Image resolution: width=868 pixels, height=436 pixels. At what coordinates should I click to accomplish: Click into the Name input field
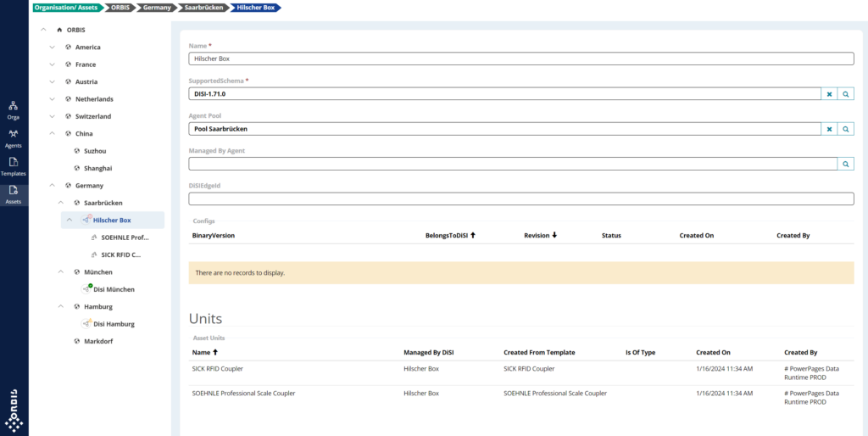click(520, 59)
